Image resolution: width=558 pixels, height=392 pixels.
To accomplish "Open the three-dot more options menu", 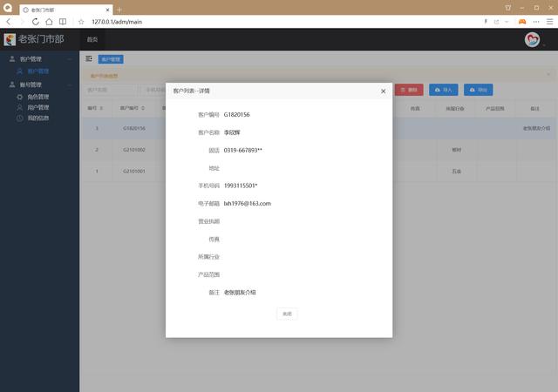I will tap(536, 22).
